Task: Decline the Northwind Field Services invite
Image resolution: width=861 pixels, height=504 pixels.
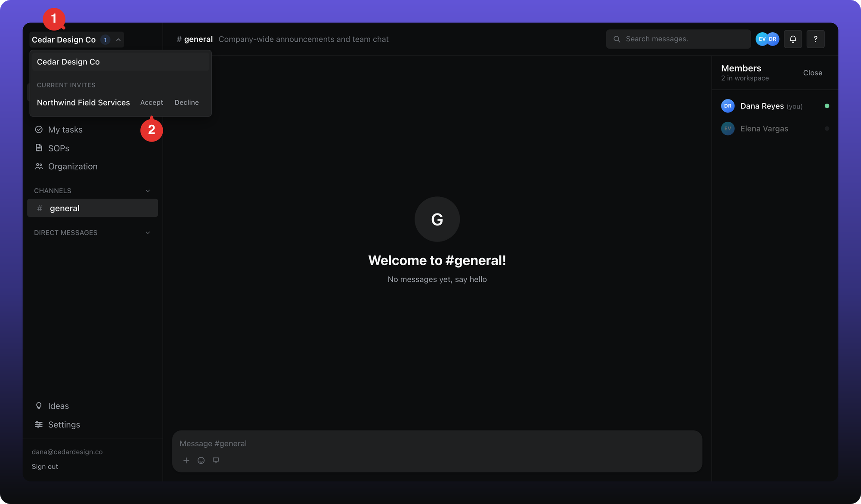Action: (x=186, y=102)
